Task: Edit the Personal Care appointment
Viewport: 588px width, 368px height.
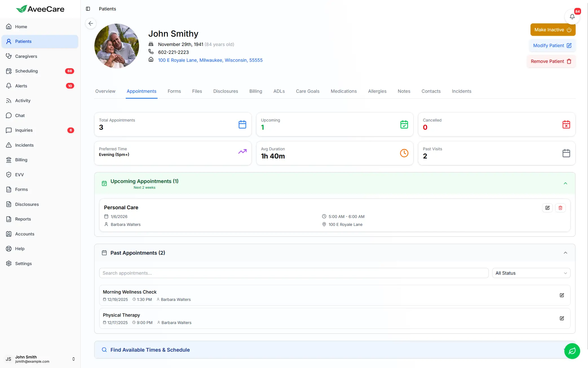Action: pyautogui.click(x=547, y=208)
